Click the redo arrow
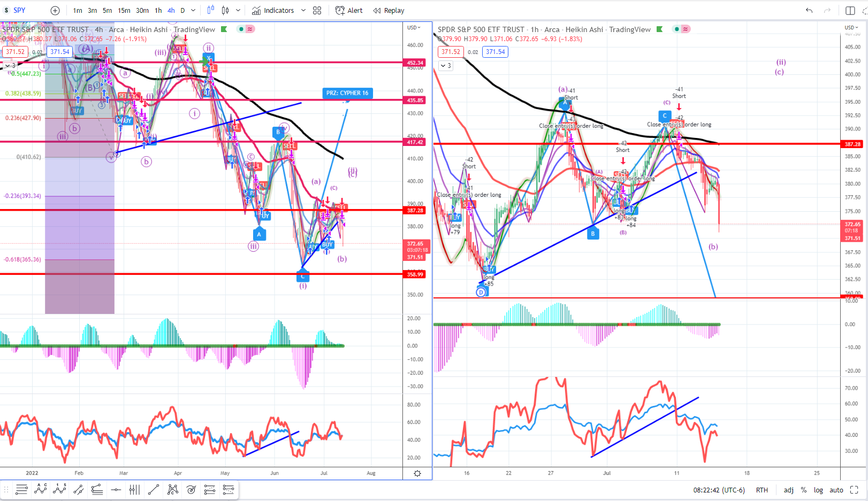868x501 pixels. (827, 10)
